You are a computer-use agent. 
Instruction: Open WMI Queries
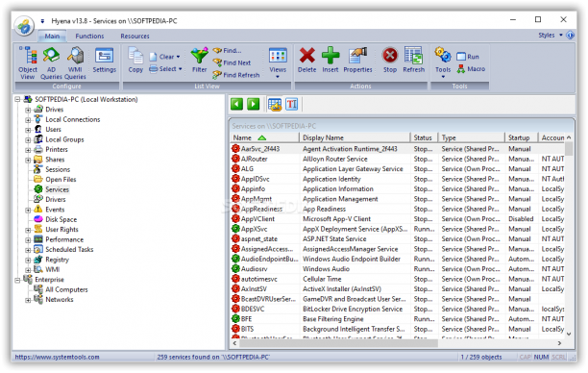click(75, 62)
